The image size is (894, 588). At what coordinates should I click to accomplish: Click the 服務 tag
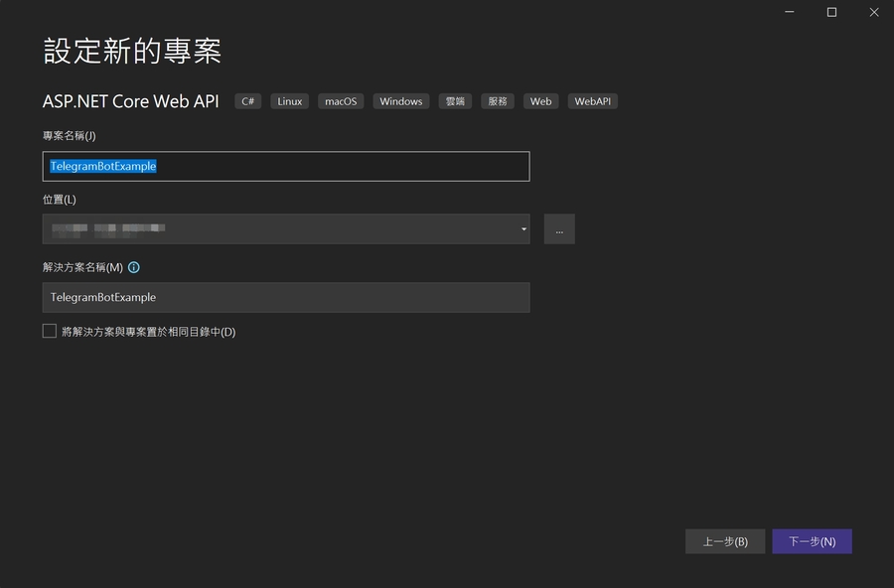(498, 101)
